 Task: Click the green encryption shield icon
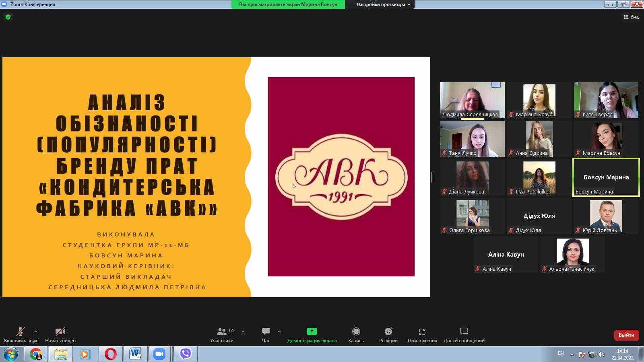(x=8, y=17)
